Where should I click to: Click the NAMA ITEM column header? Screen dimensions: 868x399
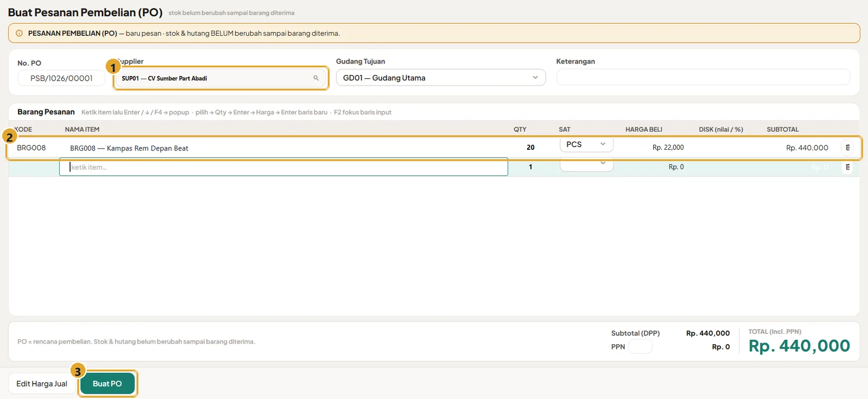click(x=82, y=129)
